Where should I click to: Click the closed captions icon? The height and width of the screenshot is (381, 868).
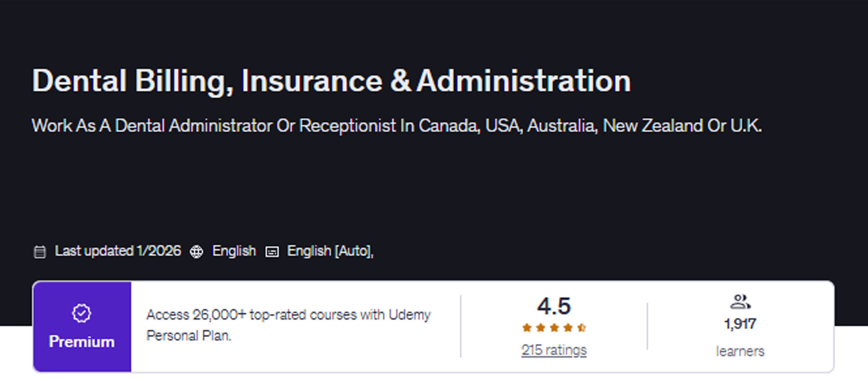272,251
